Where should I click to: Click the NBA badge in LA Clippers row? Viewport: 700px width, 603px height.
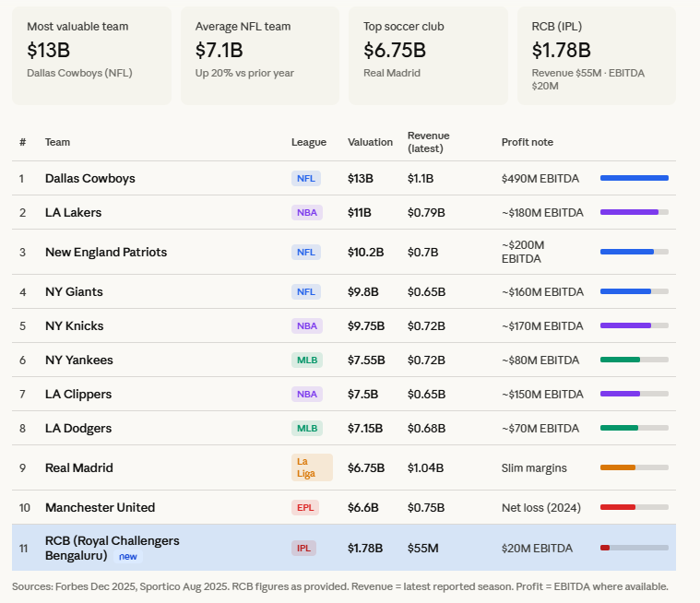click(307, 394)
